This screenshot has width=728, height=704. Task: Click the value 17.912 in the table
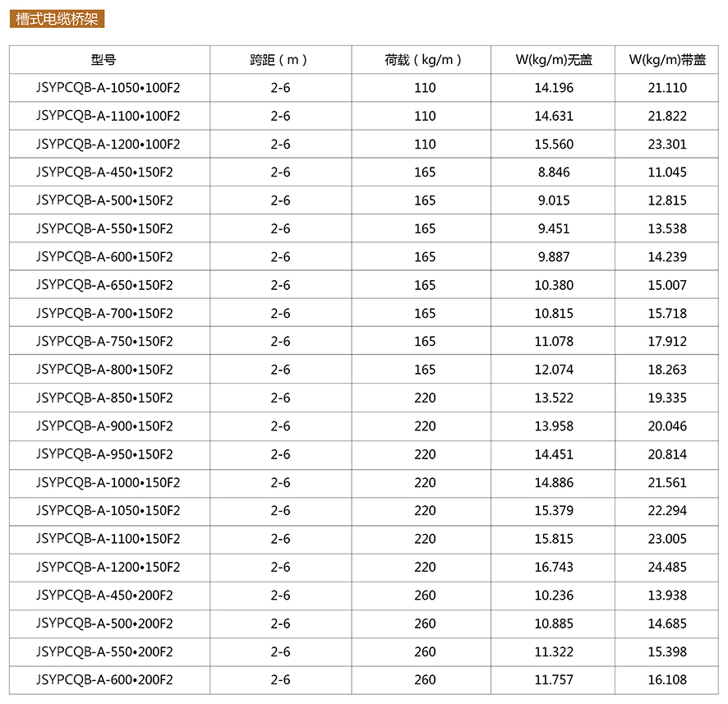[666, 342]
